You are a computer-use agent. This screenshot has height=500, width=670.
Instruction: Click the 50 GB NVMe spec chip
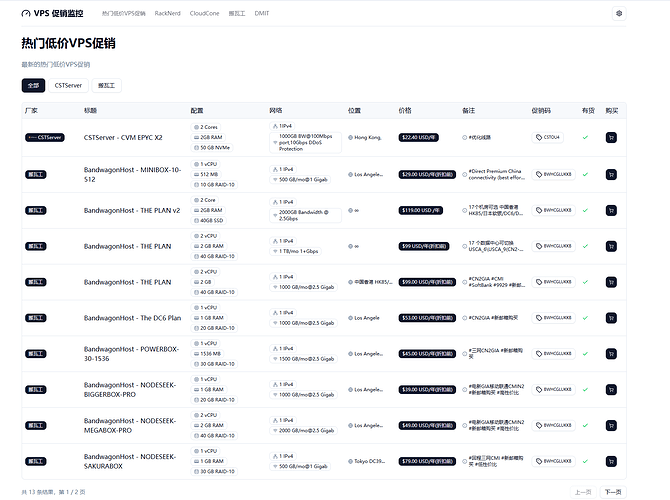point(212,148)
